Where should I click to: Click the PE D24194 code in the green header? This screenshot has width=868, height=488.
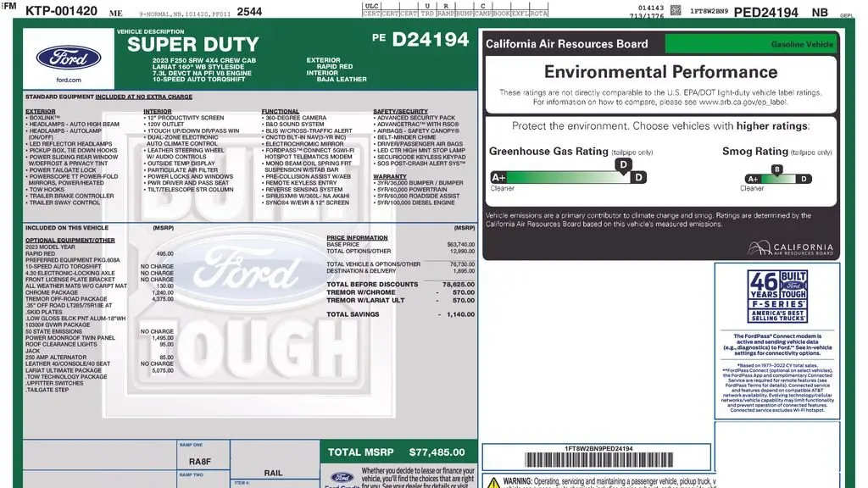[420, 39]
